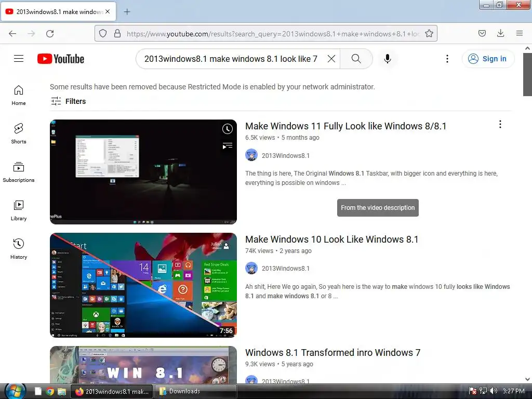Click scrollbar up arrow
Screen dimensions: 532x399
click(527, 48)
